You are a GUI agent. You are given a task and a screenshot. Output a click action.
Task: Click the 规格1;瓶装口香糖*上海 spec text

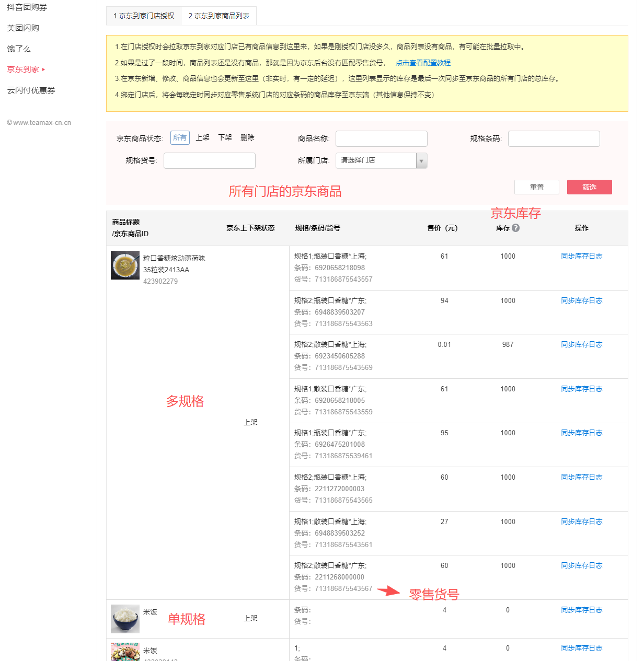point(330,256)
